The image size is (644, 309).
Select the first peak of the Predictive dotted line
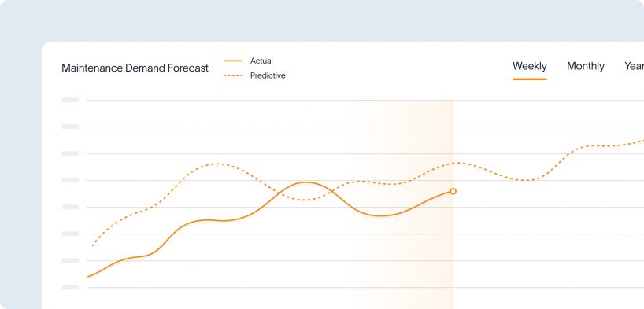[x=217, y=164]
